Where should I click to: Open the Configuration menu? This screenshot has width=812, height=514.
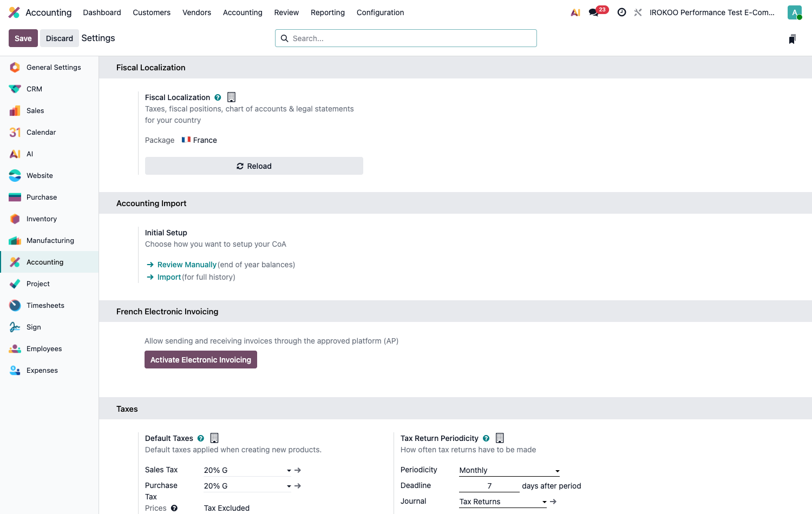[x=380, y=12]
